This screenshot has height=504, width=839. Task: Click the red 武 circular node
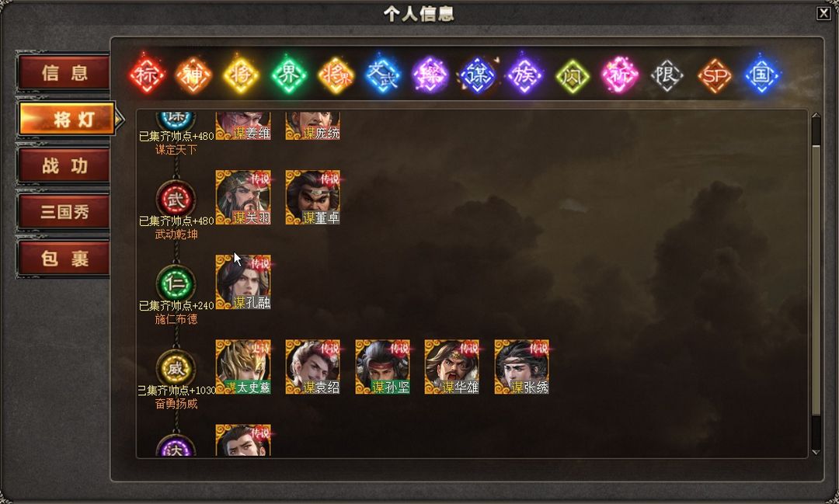(x=176, y=199)
